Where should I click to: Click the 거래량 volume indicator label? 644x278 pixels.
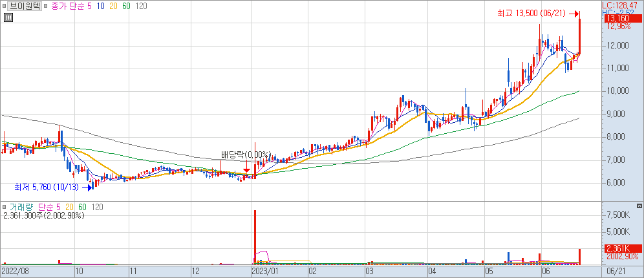point(21,208)
